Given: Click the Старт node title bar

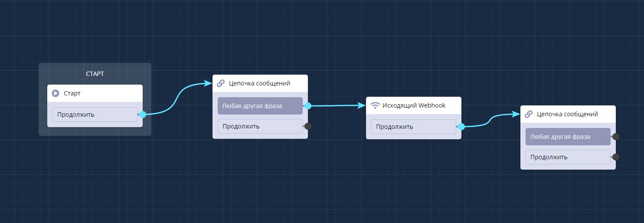Looking at the screenshot, I should tap(95, 93).
